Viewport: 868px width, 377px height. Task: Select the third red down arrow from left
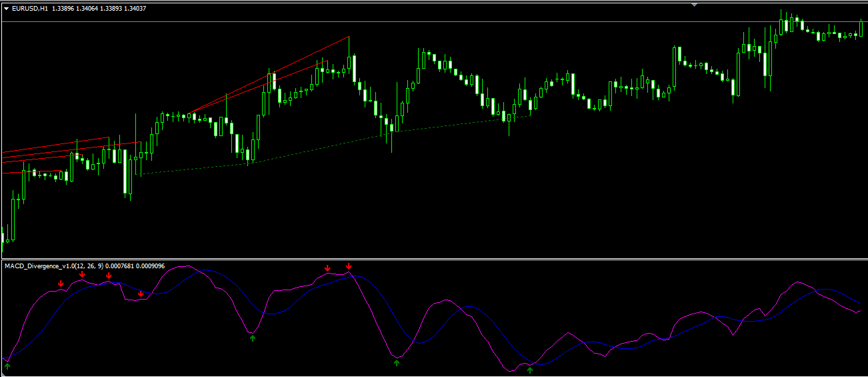(x=109, y=276)
